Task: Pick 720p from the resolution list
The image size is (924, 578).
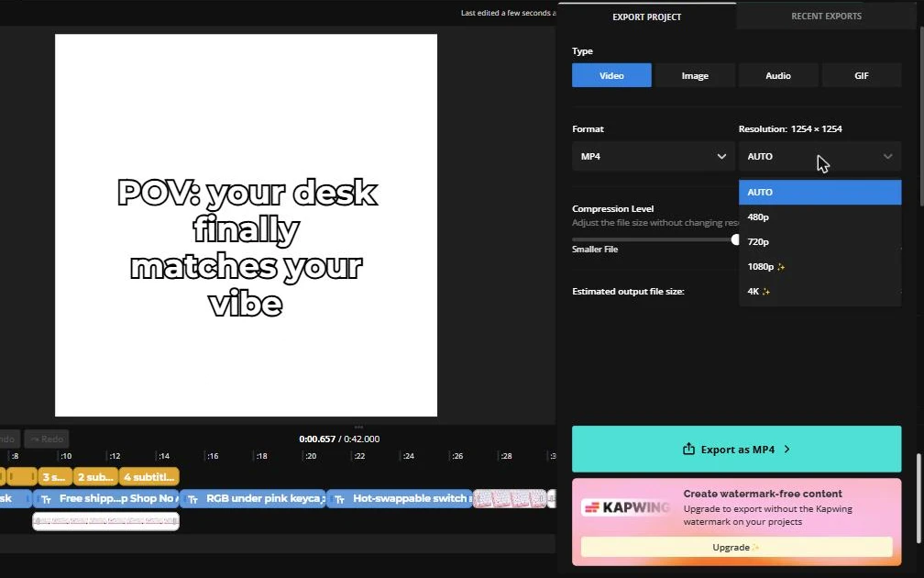Action: 819,242
